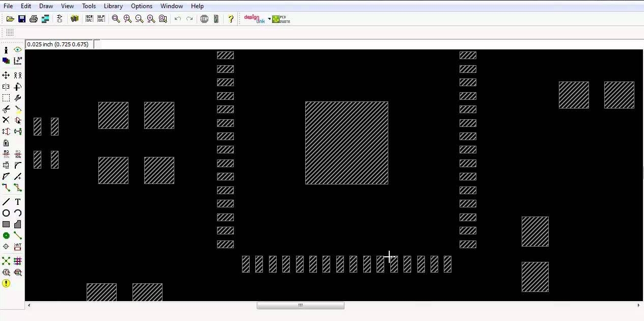Select the Polygon tool

pyautogui.click(x=17, y=224)
